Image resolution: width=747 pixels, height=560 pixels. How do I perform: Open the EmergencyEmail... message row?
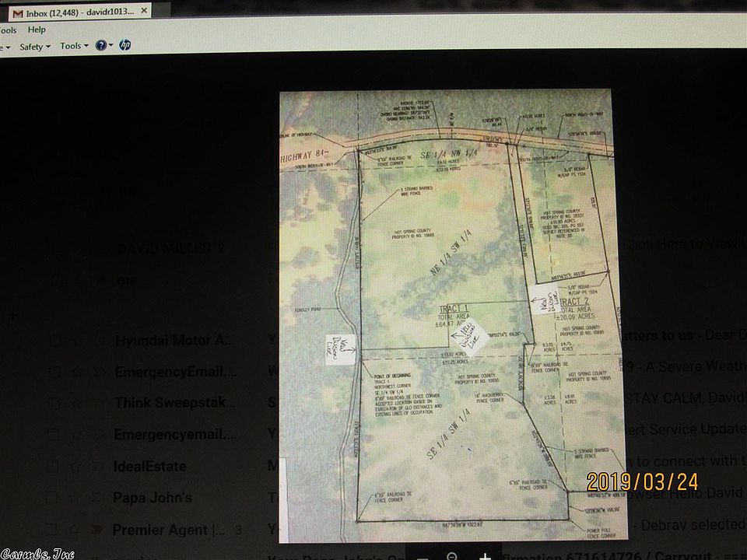click(175, 372)
